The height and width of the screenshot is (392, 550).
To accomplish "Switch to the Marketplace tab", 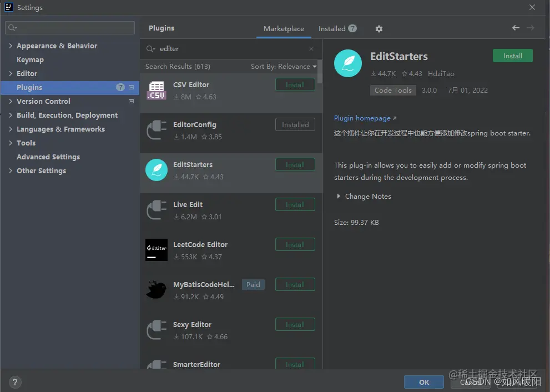I will coord(284,29).
